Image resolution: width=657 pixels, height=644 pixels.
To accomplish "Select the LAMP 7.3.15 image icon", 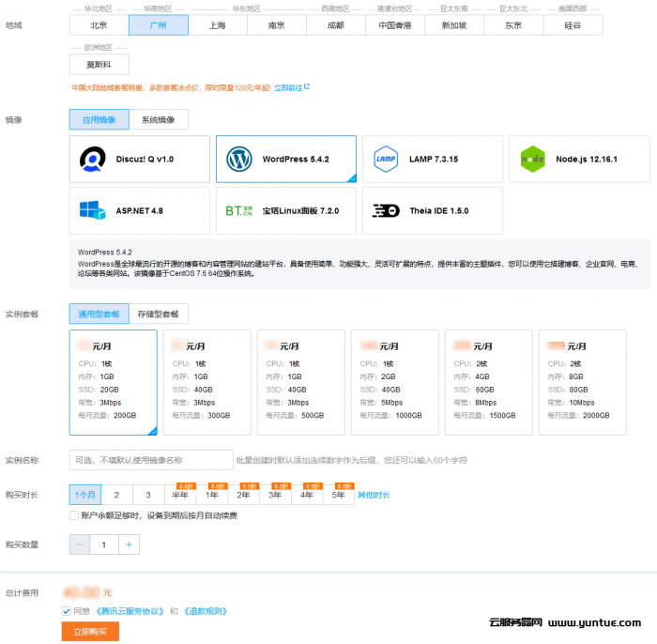I will [386, 160].
